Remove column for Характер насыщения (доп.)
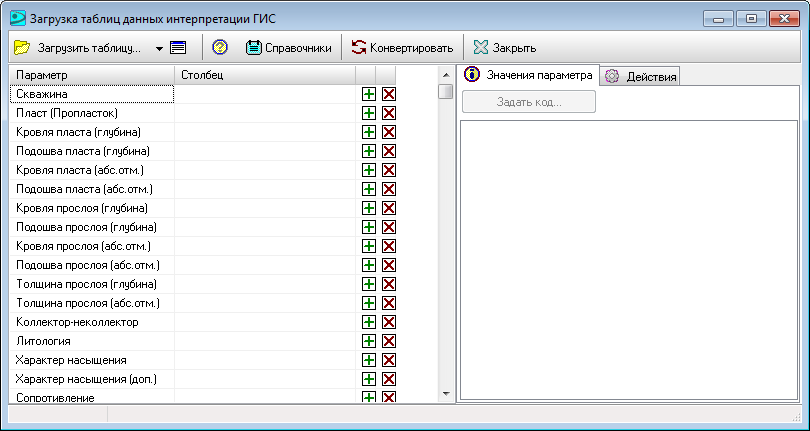Screen dimensions: 810x431 [x=389, y=379]
